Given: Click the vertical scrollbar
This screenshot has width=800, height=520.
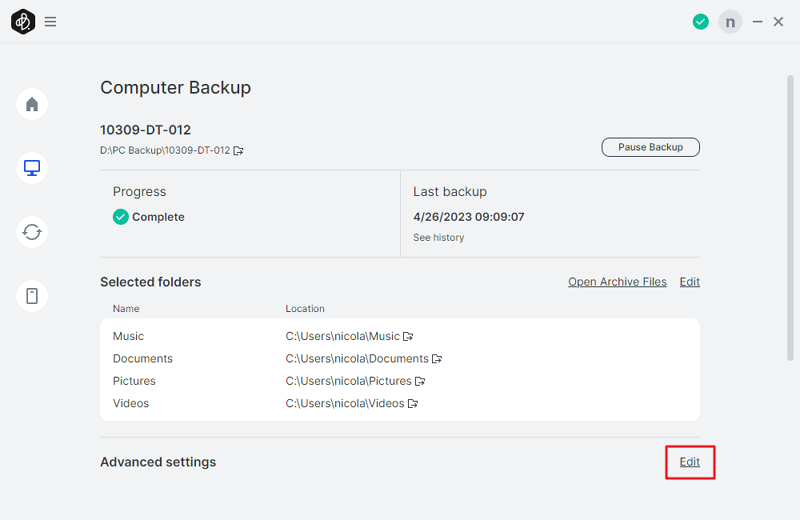Looking at the screenshot, I should pos(790,218).
